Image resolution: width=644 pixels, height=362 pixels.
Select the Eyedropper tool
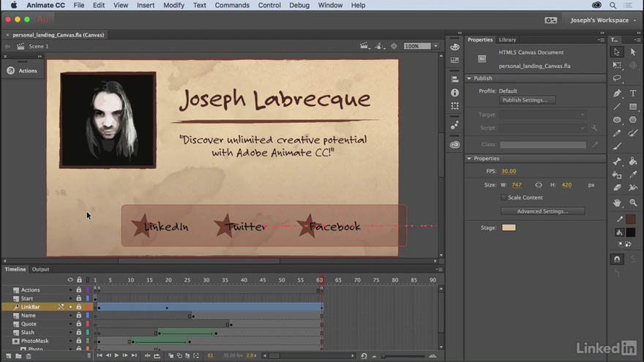click(633, 175)
